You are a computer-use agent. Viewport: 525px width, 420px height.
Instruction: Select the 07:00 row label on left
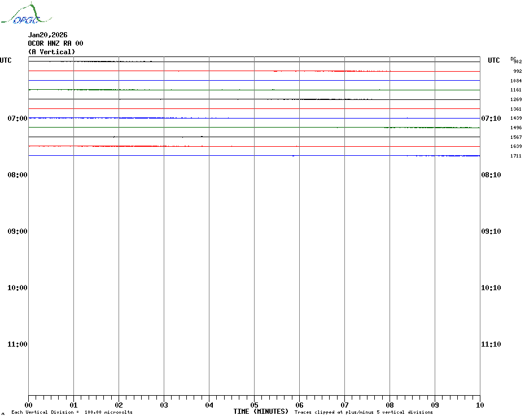pyautogui.click(x=17, y=119)
